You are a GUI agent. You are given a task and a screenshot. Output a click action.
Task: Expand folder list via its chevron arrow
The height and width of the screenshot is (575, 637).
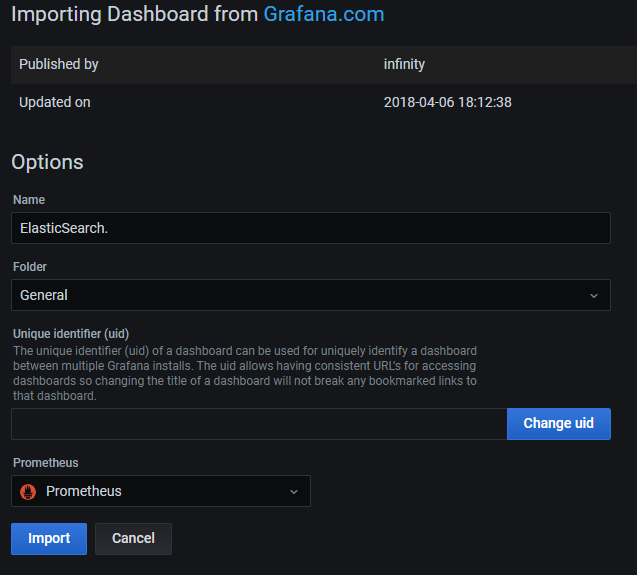pos(594,296)
